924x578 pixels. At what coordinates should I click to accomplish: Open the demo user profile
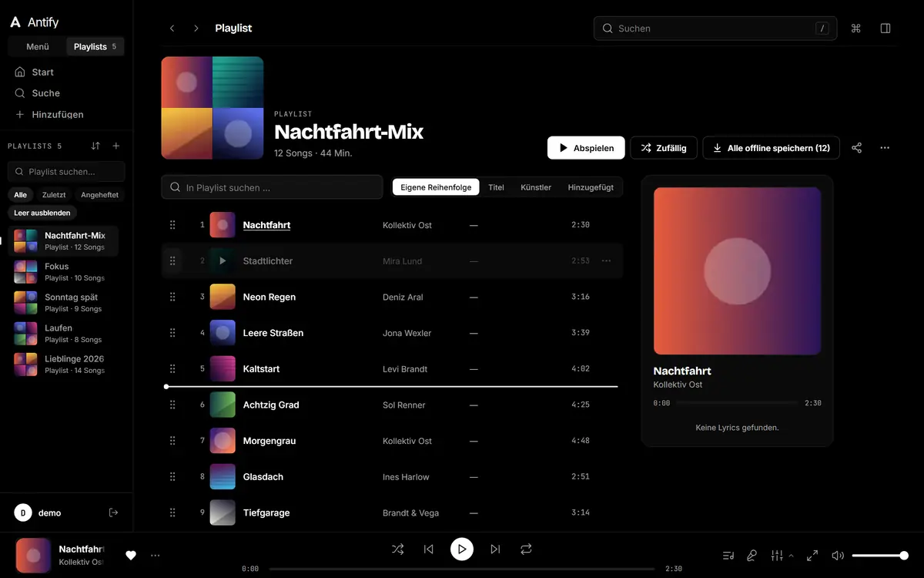tap(38, 512)
